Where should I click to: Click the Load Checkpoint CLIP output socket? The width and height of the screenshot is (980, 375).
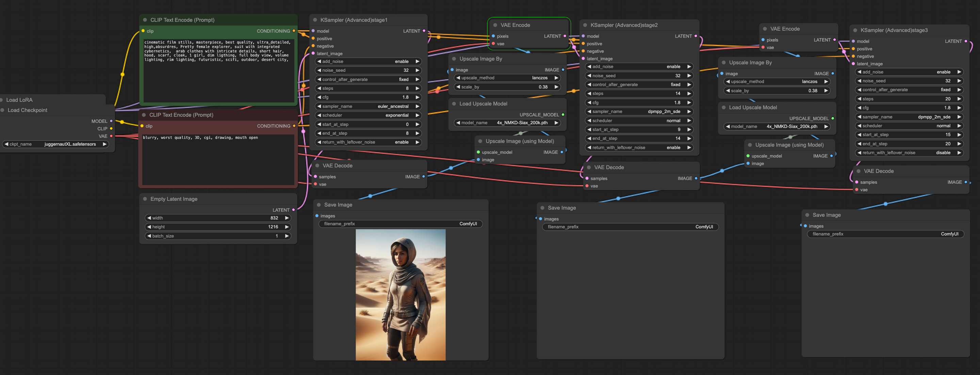(x=111, y=129)
